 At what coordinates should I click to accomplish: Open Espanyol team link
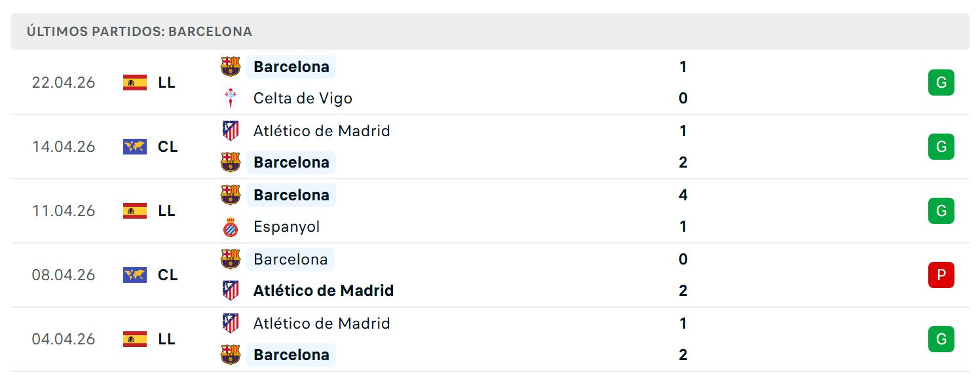click(287, 227)
